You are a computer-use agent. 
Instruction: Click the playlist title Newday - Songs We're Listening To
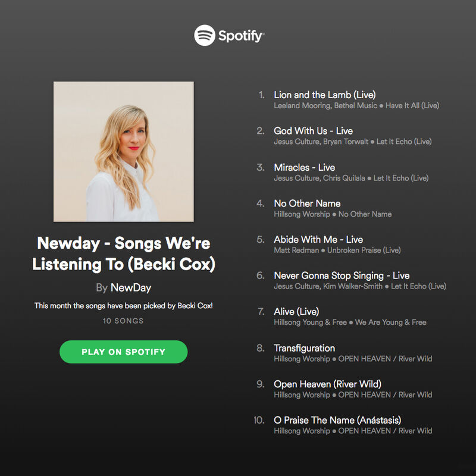pyautogui.click(x=124, y=253)
